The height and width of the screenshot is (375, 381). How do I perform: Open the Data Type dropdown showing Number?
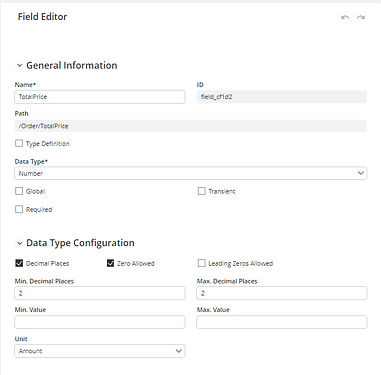pos(191,173)
